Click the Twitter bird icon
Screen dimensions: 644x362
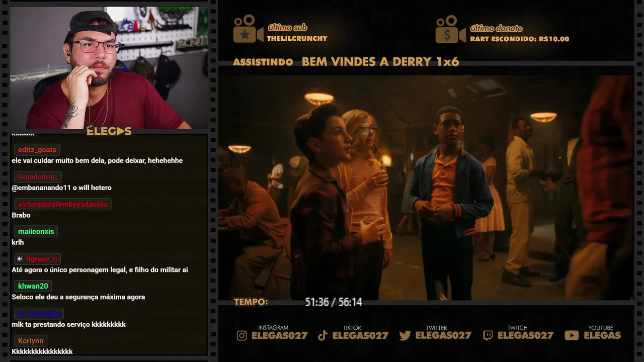(405, 335)
